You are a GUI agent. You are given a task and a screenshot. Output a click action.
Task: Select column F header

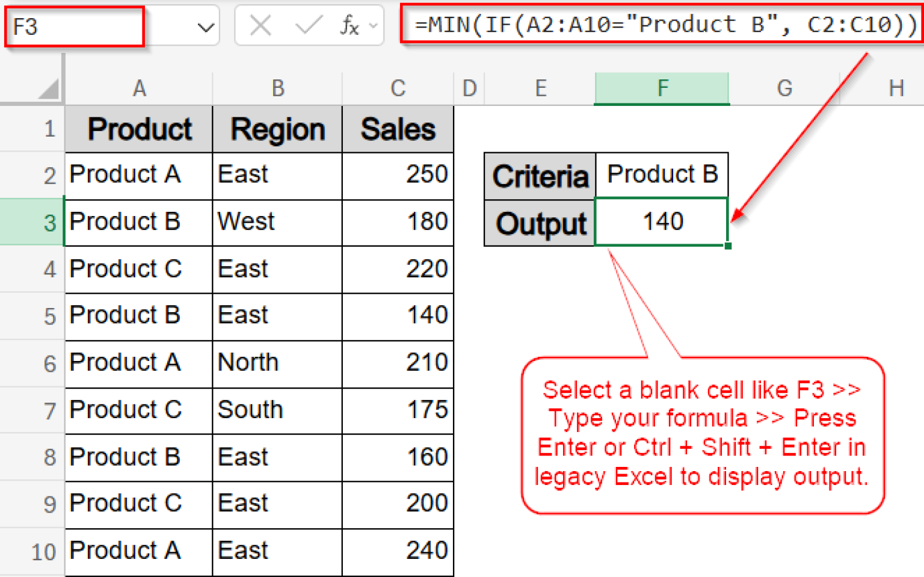coord(662,88)
